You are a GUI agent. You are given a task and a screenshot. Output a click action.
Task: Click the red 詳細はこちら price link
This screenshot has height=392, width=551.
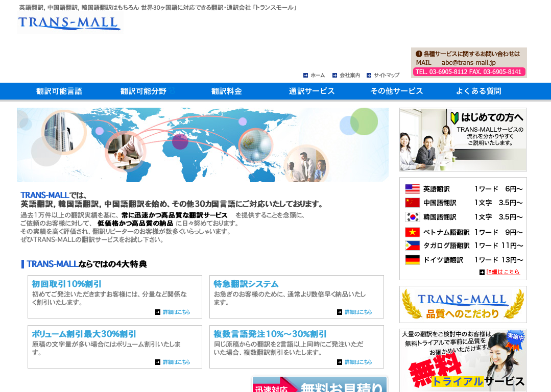pos(503,272)
